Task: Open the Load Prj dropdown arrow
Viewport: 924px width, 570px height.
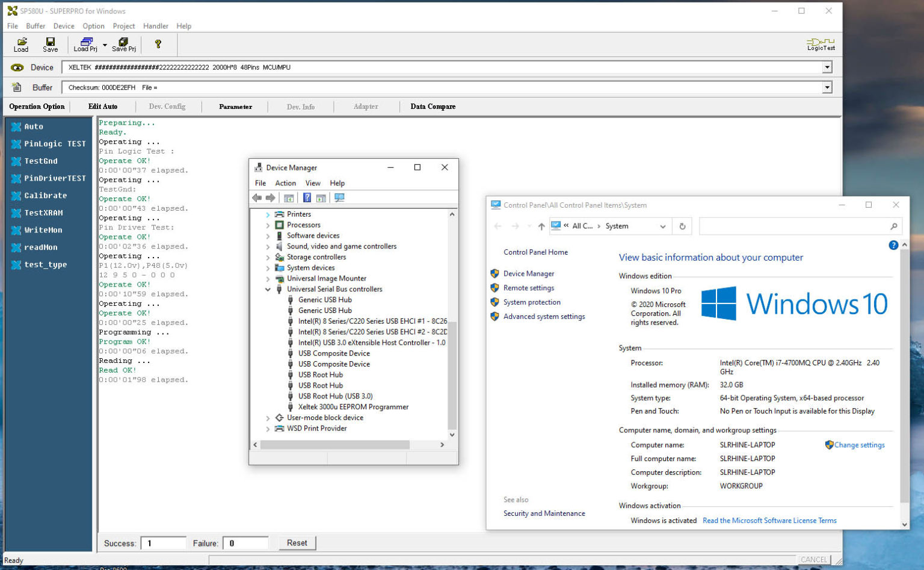Action: (105, 45)
